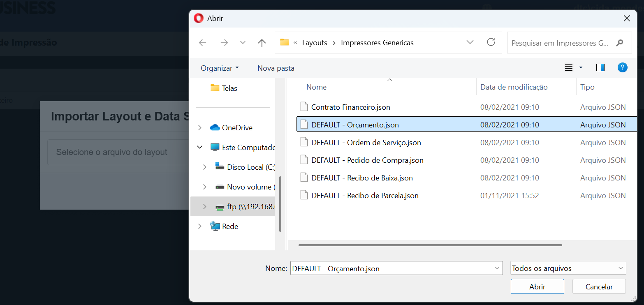Viewport: 644px width, 305px height.
Task: Expand the Disco Local (C:) node
Action: click(205, 167)
